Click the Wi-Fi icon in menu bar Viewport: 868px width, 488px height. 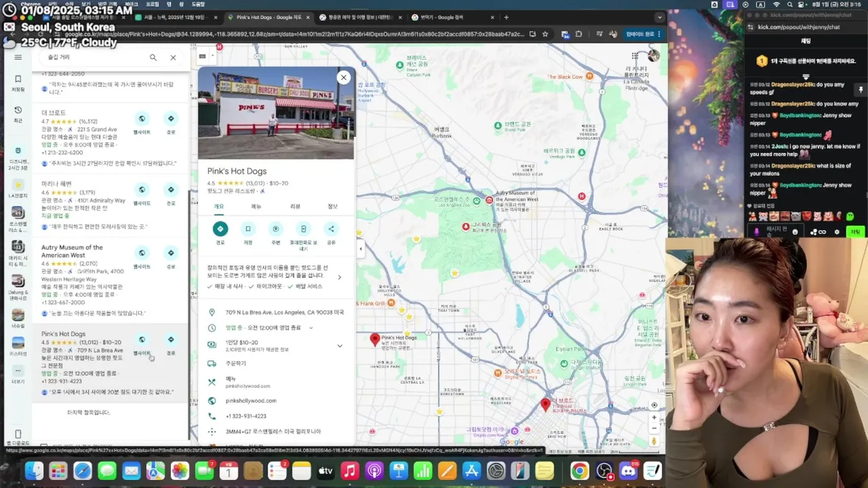(777, 4)
